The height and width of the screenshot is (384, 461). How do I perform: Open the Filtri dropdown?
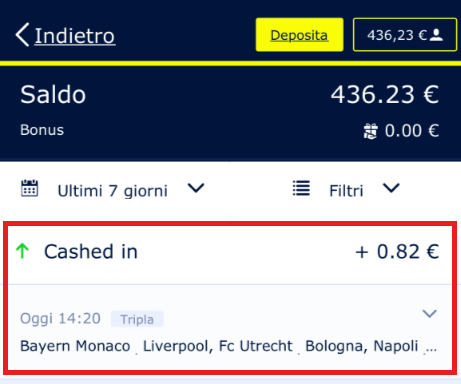point(346,190)
